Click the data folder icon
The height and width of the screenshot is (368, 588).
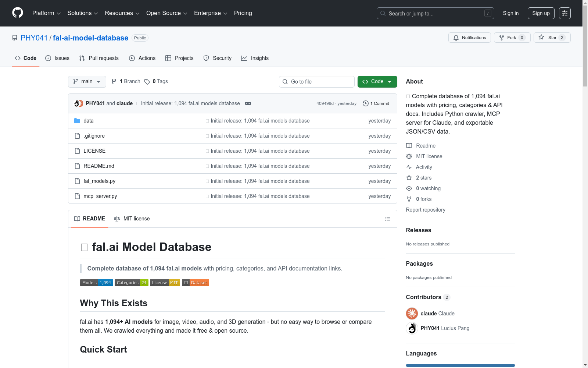pos(77,121)
